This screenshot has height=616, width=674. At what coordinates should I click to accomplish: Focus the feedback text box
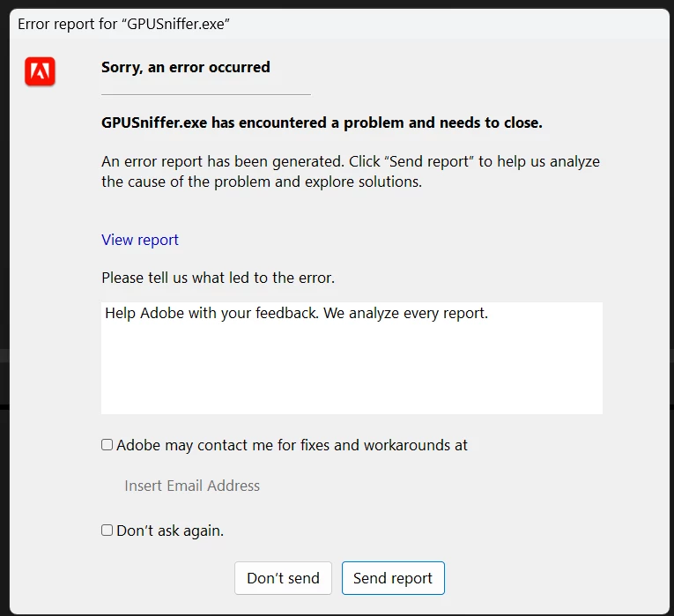(x=352, y=358)
